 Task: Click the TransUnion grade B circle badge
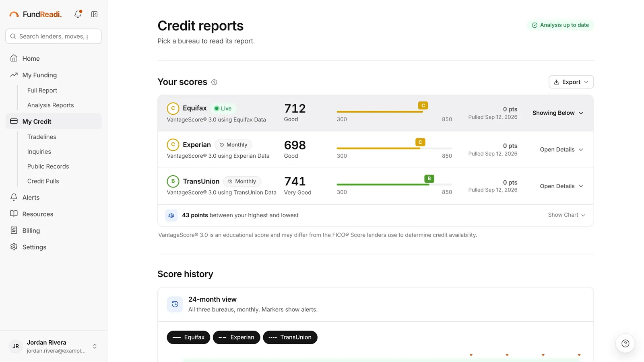(173, 181)
